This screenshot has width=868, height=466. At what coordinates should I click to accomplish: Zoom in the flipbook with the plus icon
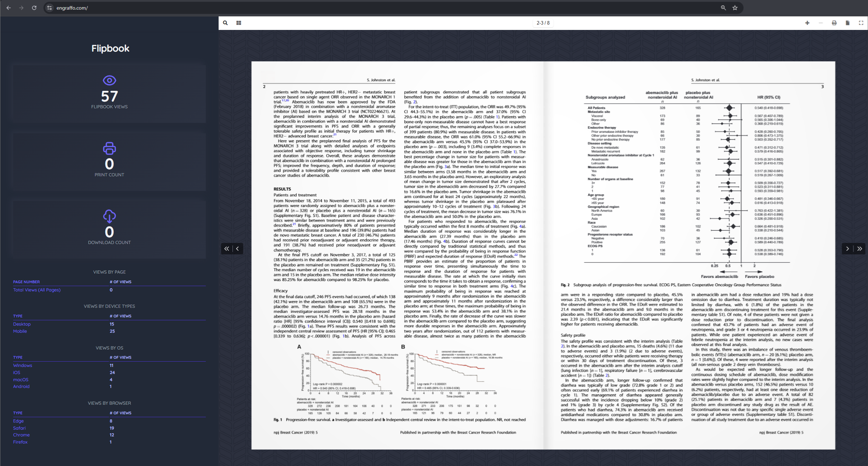tap(807, 23)
